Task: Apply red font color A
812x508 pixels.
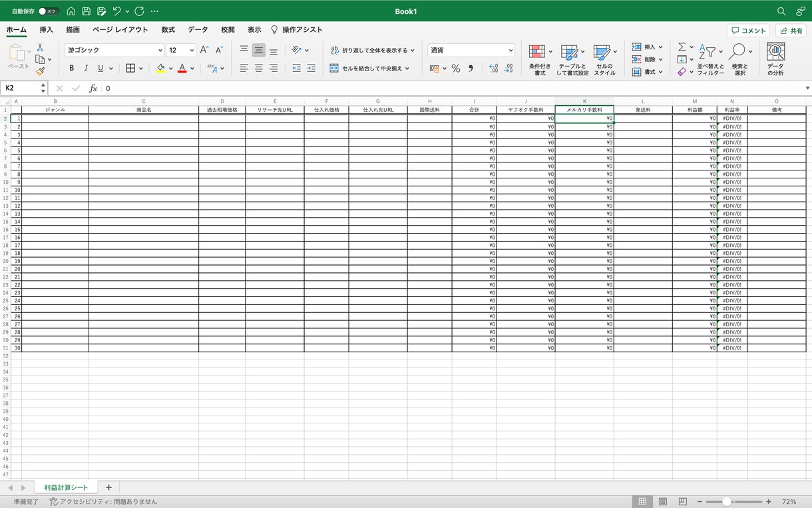Action: click(x=182, y=68)
